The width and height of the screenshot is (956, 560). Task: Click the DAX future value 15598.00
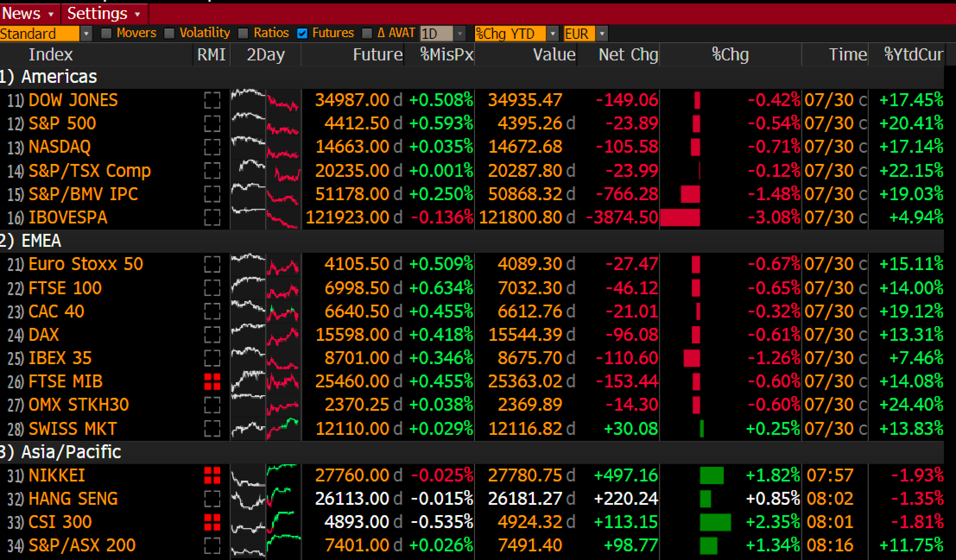click(x=352, y=334)
